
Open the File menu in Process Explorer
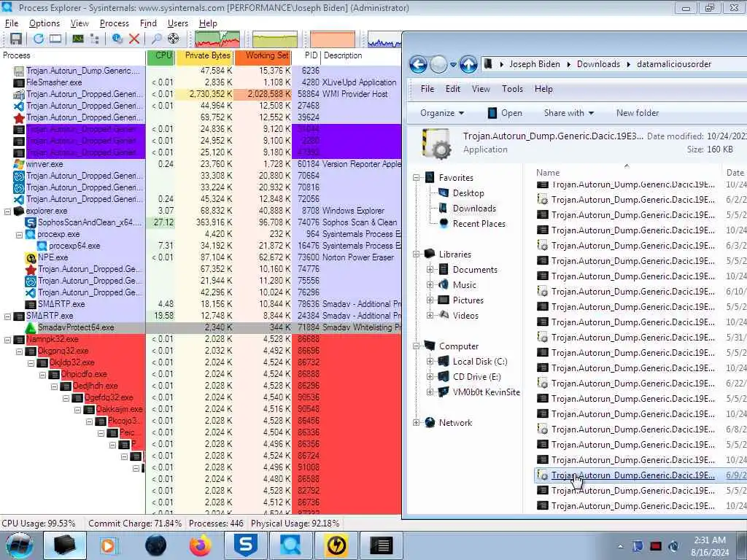[12, 23]
